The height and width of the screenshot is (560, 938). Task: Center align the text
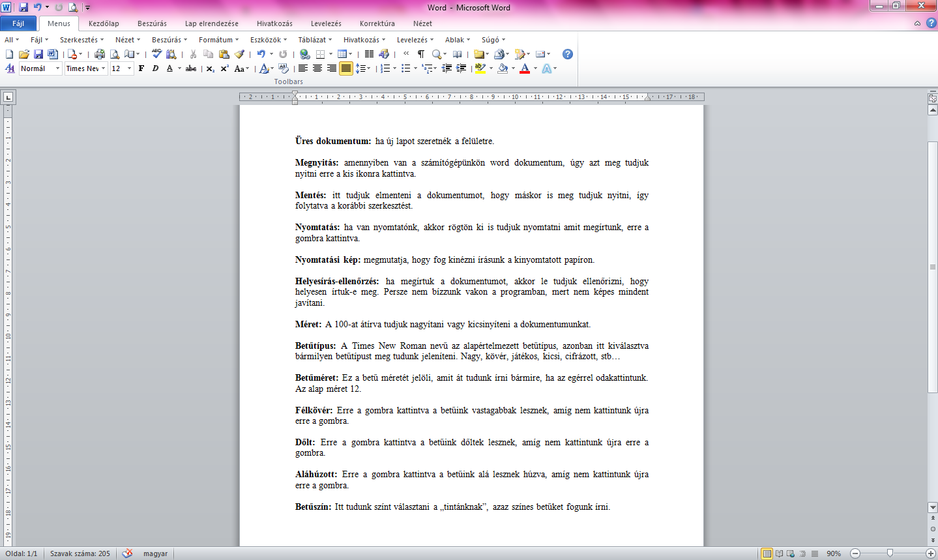[317, 68]
